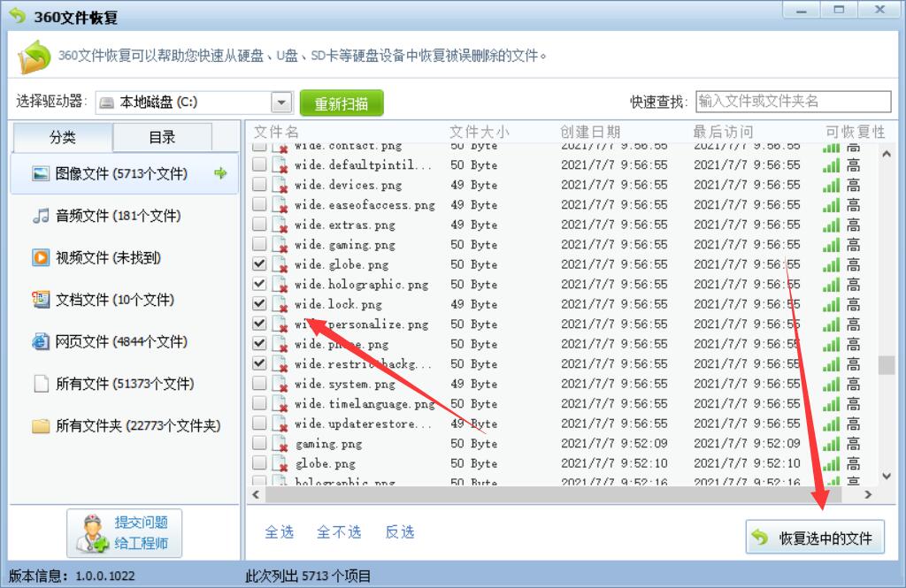This screenshot has width=906, height=588.
Task: Select the wide.easeofaccess.png file name
Action: 365,205
